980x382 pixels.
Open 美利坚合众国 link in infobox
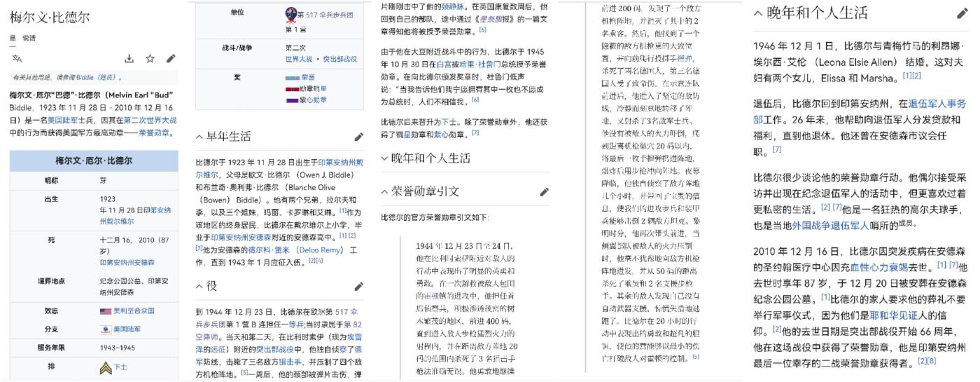(134, 311)
